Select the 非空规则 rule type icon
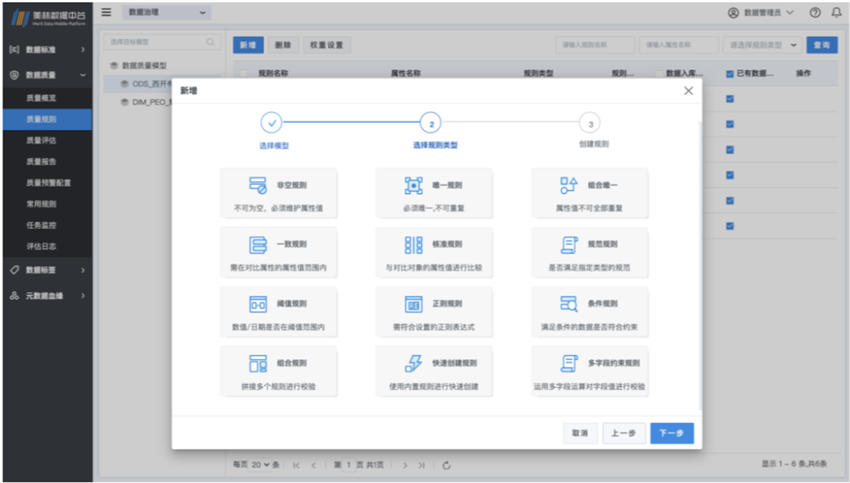 point(257,186)
